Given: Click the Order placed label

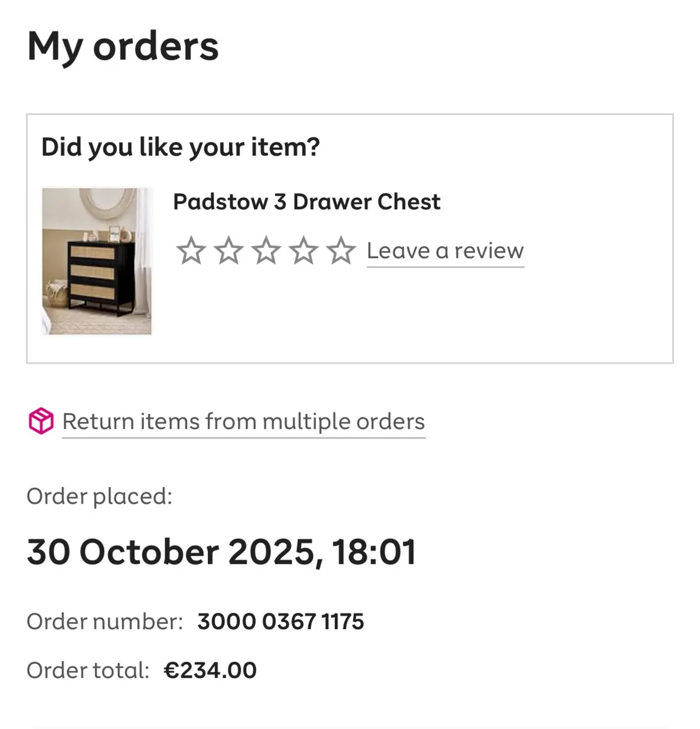Looking at the screenshot, I should (100, 496).
